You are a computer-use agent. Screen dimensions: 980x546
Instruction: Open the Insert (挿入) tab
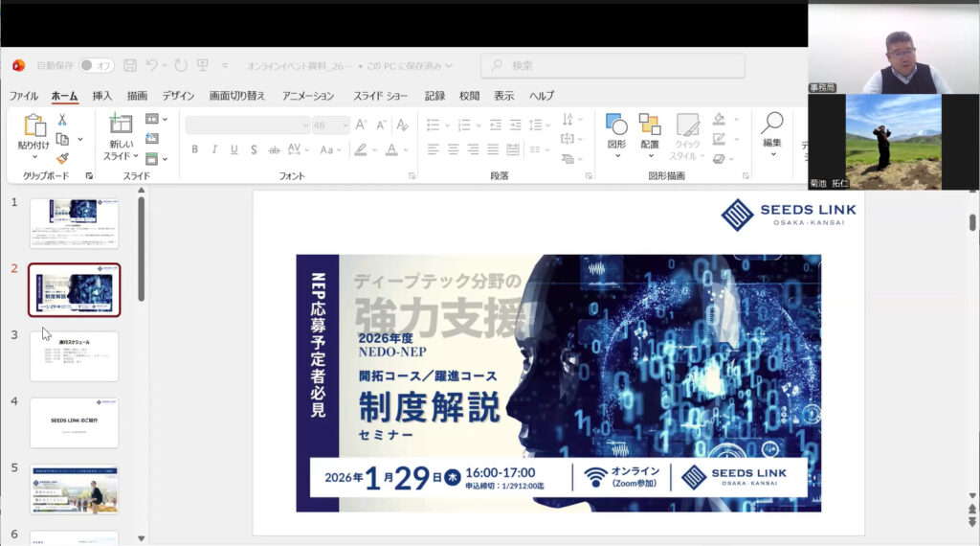click(x=101, y=96)
